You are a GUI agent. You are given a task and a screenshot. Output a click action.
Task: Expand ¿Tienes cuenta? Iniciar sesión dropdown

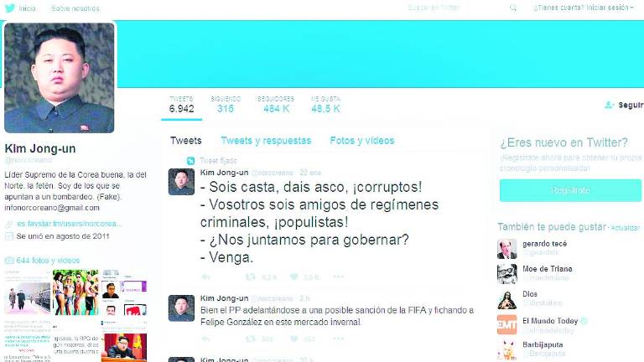[584, 8]
